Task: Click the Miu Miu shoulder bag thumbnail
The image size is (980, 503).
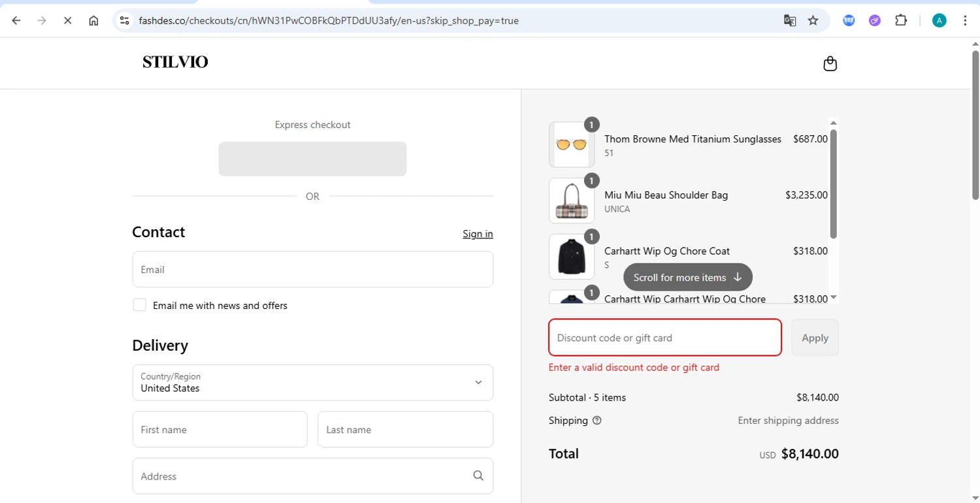Action: tap(572, 201)
